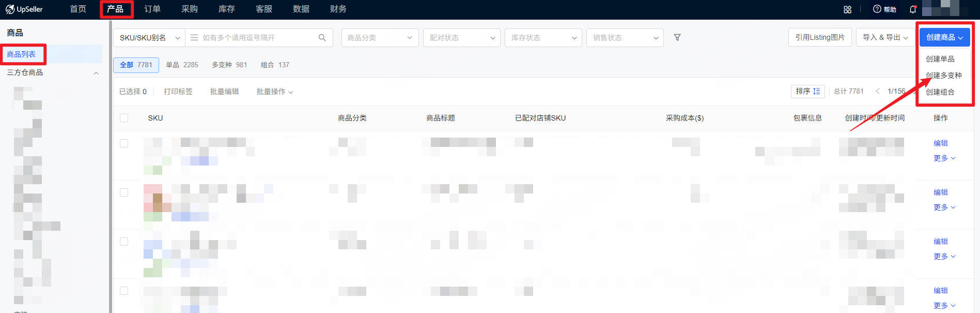
Task: Expand the 导入 & 导出 dropdown
Action: point(885,37)
